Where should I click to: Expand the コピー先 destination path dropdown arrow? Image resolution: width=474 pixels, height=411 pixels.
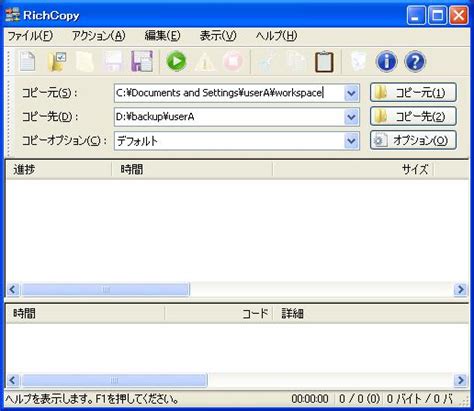[x=351, y=117]
